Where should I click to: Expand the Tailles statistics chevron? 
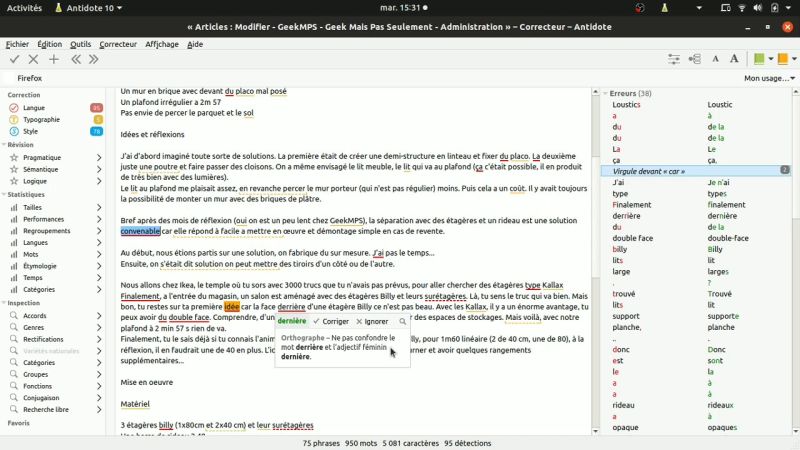99,208
